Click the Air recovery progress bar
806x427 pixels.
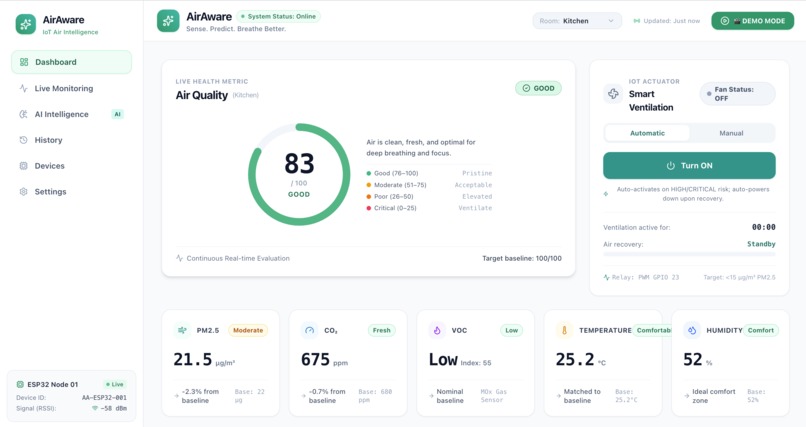(x=689, y=254)
